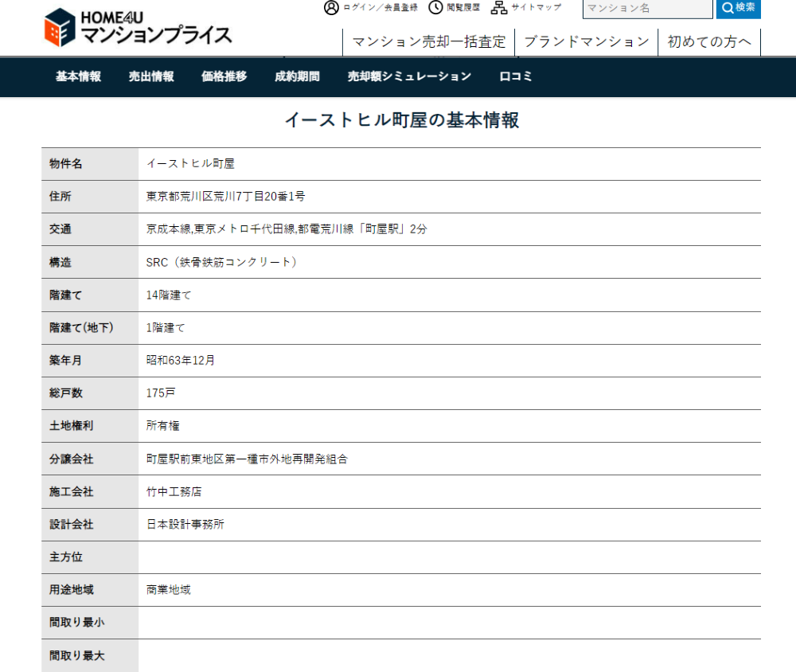This screenshot has width=796, height=672.
Task: Switch to 成約期間 tab
Action: tap(297, 76)
